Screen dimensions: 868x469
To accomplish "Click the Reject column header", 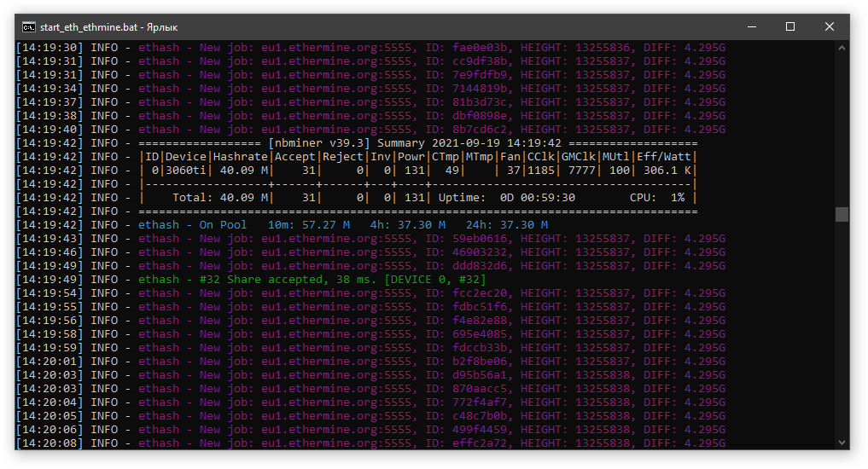I will 342,157.
